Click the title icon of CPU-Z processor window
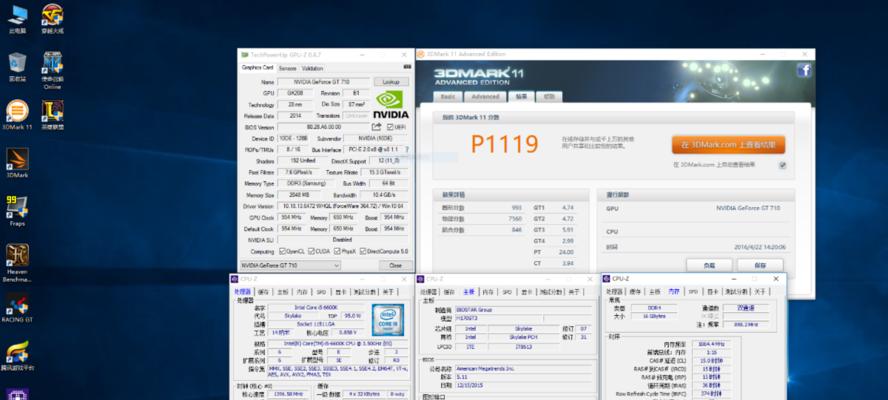888x400 pixels. (x=234, y=279)
